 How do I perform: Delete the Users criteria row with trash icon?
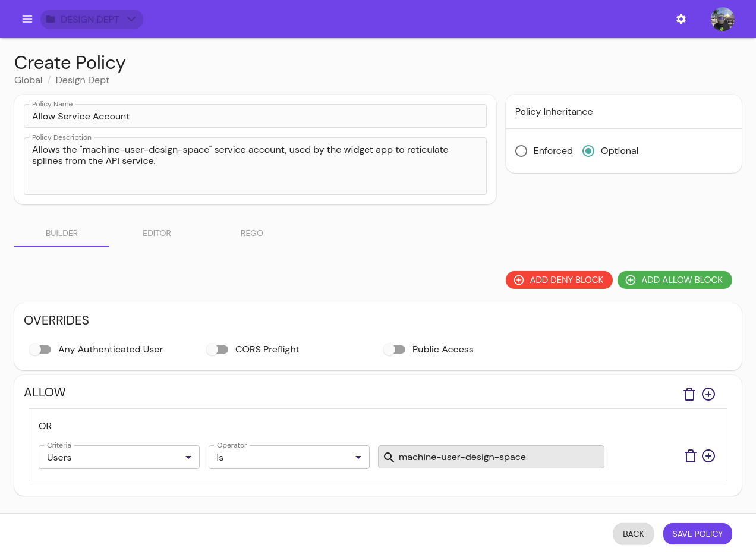point(691,456)
